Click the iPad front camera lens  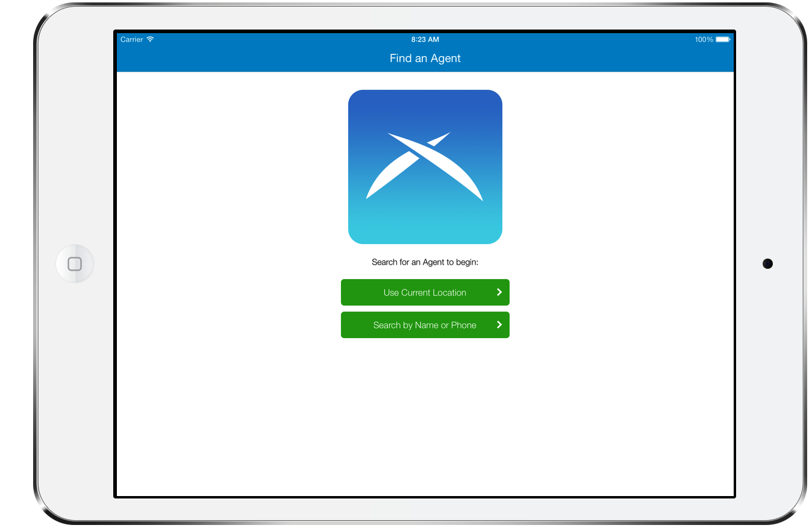click(x=767, y=263)
